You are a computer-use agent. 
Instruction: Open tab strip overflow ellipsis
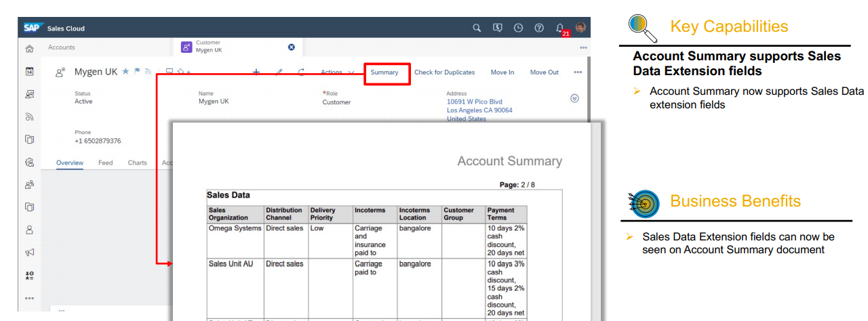(583, 47)
